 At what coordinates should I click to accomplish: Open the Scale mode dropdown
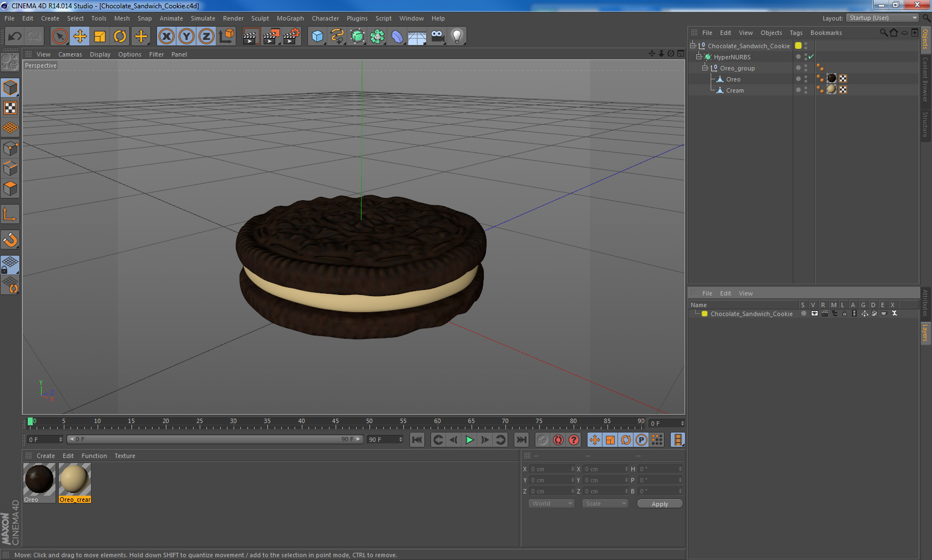605,503
